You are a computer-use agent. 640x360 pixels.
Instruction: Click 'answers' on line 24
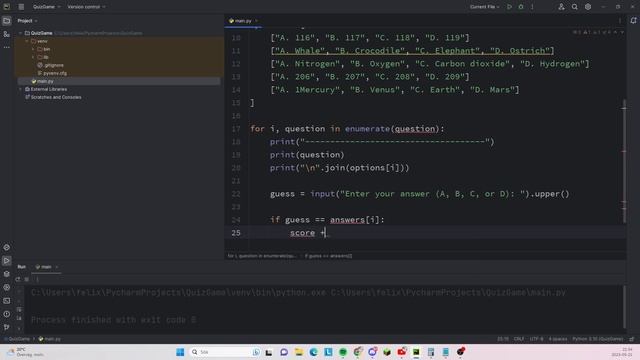click(347, 220)
